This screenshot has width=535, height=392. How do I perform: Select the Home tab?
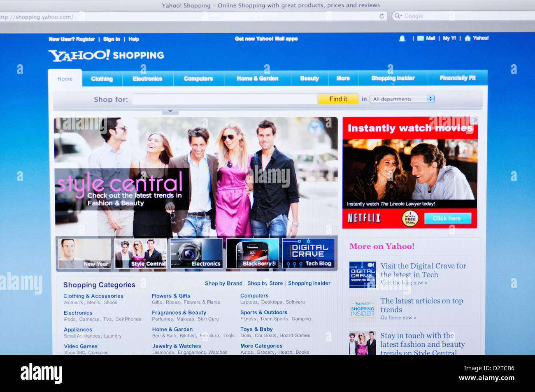point(65,79)
